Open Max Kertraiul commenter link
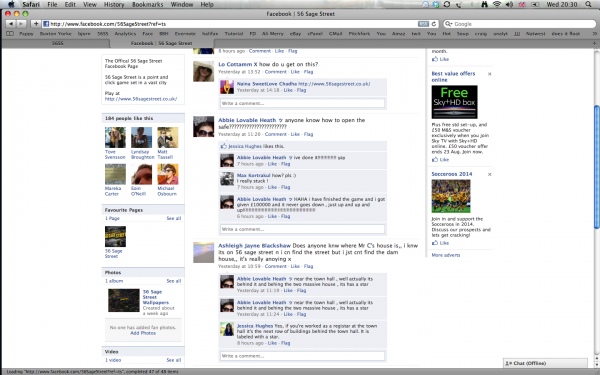 [x=253, y=175]
